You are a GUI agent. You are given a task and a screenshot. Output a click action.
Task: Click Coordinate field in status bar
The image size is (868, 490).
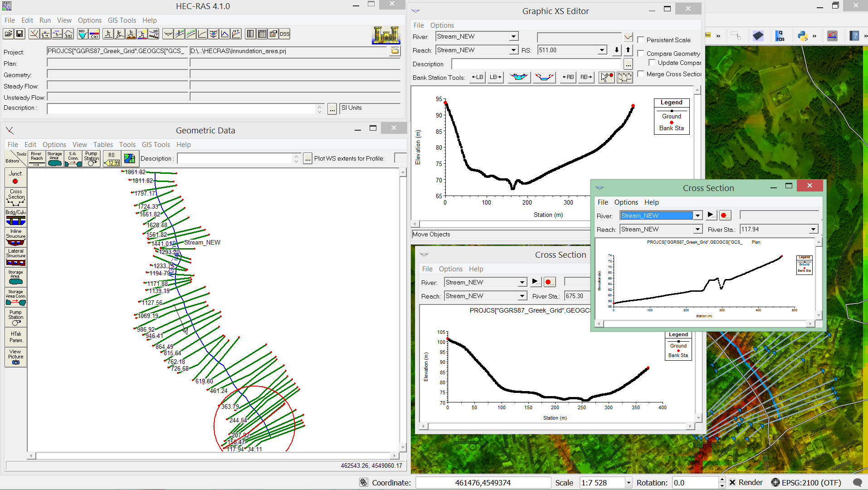point(483,483)
